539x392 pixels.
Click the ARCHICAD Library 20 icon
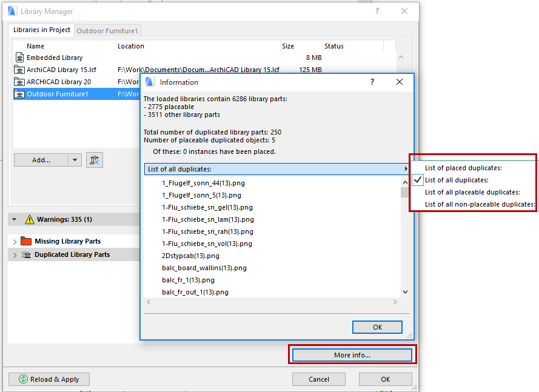19,82
